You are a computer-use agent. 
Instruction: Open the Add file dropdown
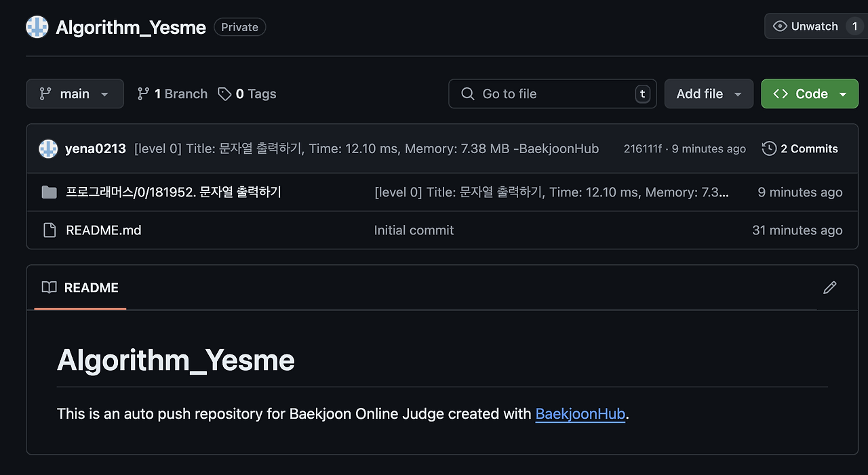click(x=709, y=94)
